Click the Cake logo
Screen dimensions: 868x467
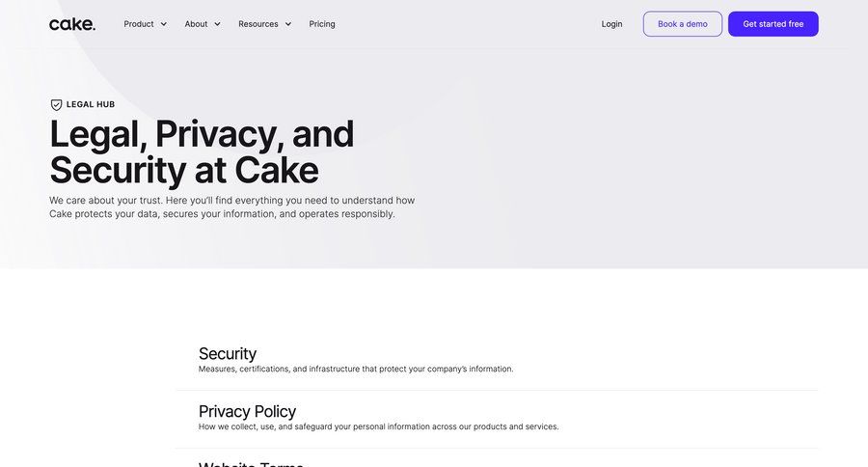[72, 24]
